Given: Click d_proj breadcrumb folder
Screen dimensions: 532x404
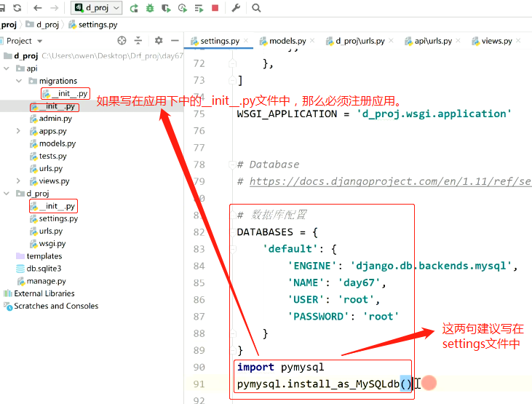Looking at the screenshot, I should pos(43,25).
